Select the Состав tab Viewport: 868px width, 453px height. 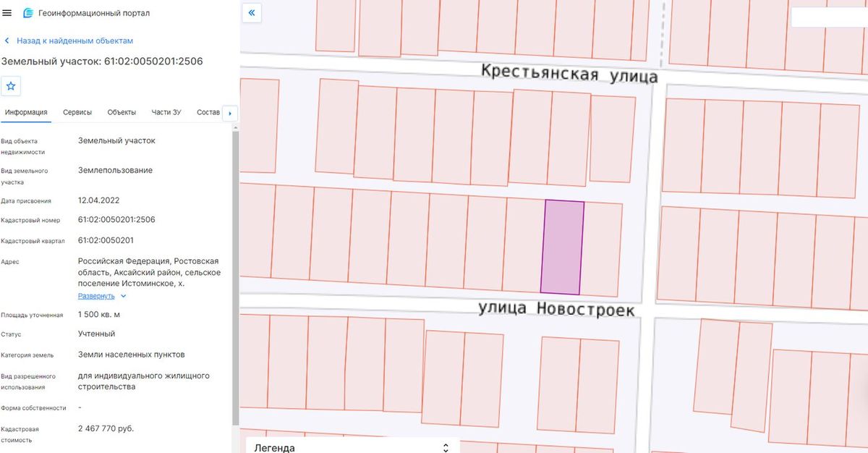(x=208, y=112)
